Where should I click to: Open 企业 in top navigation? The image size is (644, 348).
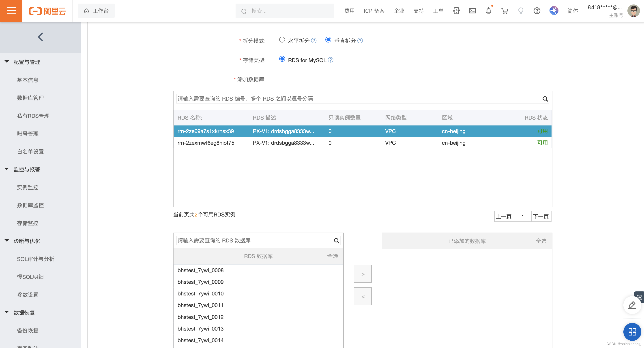pyautogui.click(x=399, y=11)
